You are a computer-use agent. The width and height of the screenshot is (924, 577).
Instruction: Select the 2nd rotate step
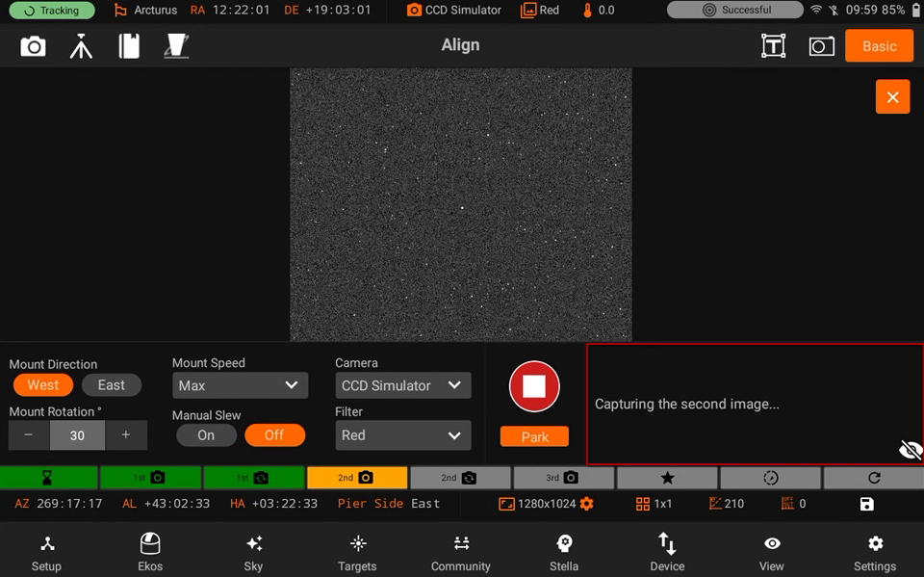coord(460,478)
